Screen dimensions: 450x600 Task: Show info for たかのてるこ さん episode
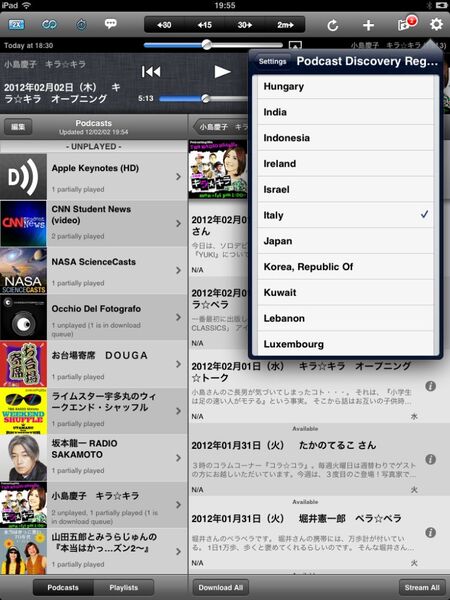430,459
